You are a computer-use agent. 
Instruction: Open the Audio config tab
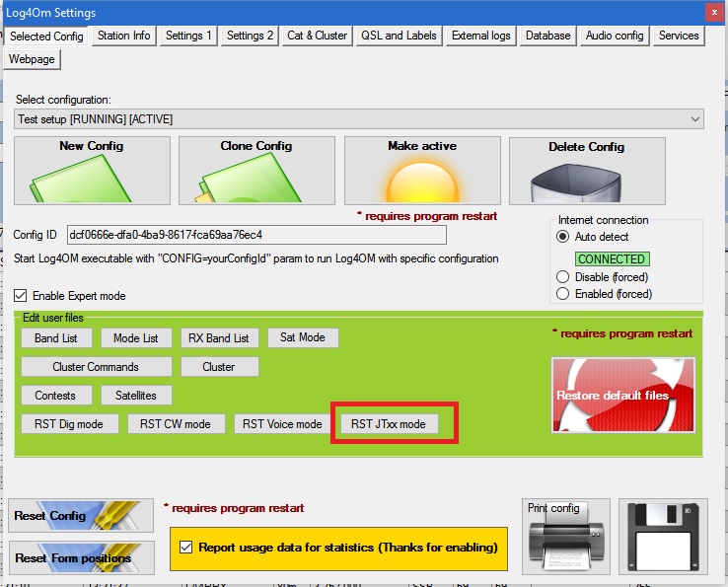[x=615, y=36]
